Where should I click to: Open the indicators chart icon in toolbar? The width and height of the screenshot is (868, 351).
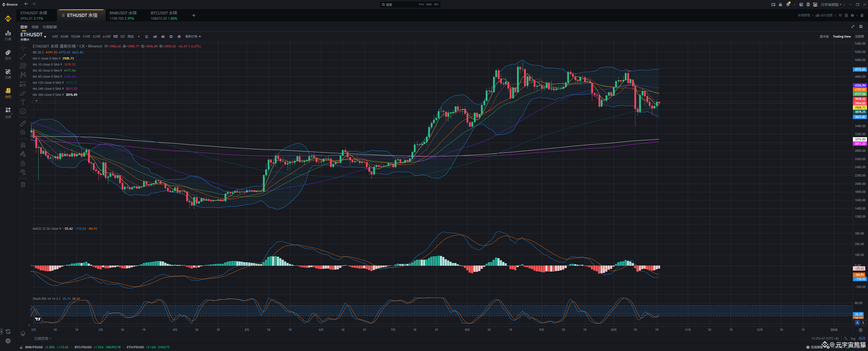click(x=147, y=36)
